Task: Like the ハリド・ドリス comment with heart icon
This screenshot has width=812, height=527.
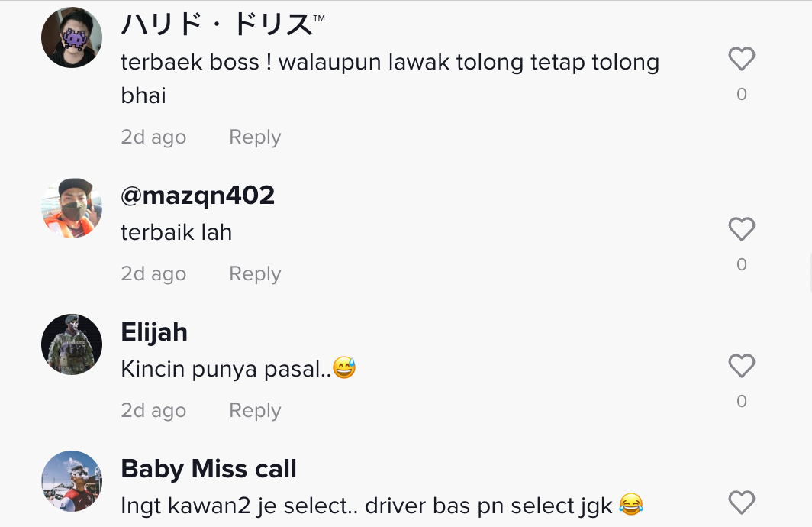Action: tap(742, 59)
